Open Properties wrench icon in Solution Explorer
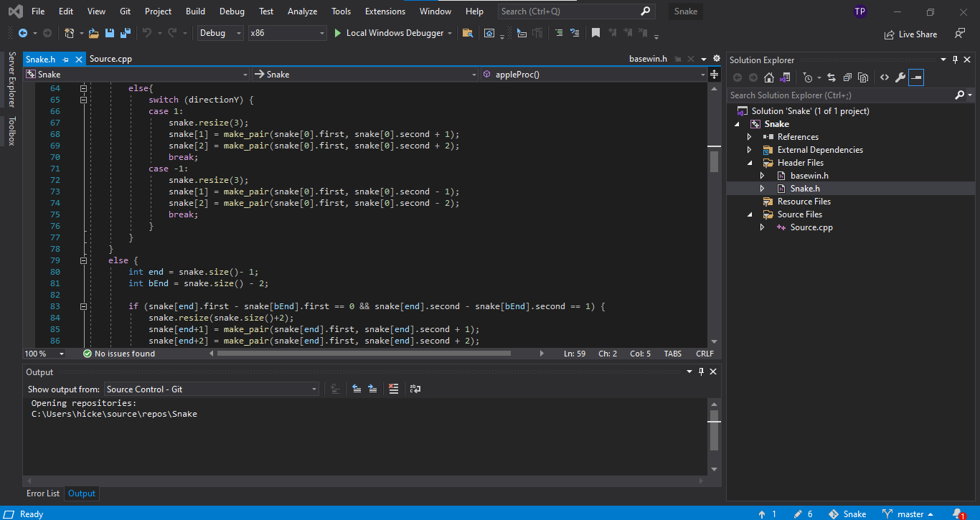Screen dimensions: 980x520 [900, 77]
